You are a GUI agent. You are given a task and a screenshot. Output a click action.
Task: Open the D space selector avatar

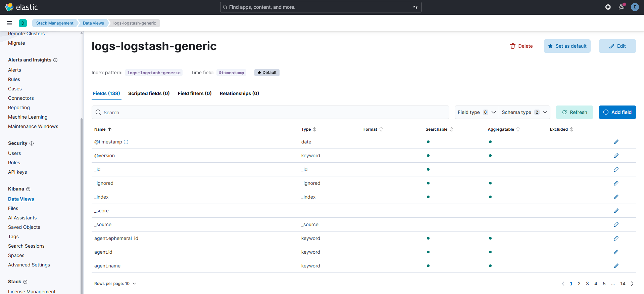point(23,23)
